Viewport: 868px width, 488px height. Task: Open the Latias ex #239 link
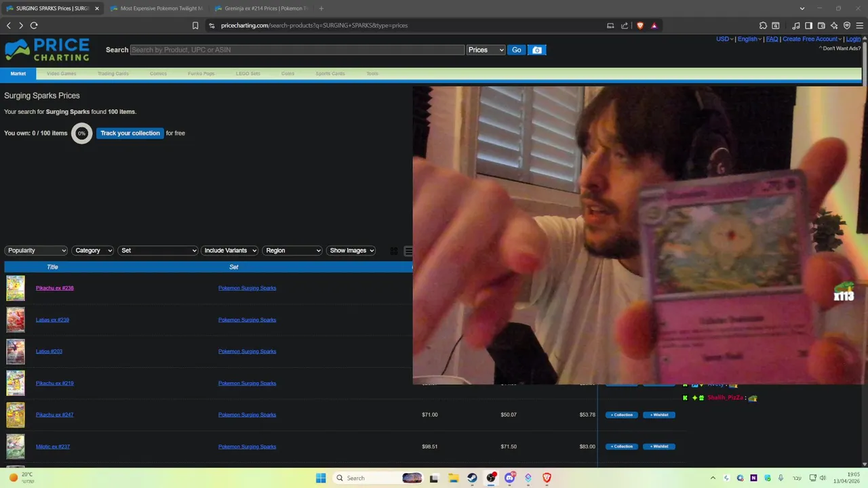(x=52, y=320)
